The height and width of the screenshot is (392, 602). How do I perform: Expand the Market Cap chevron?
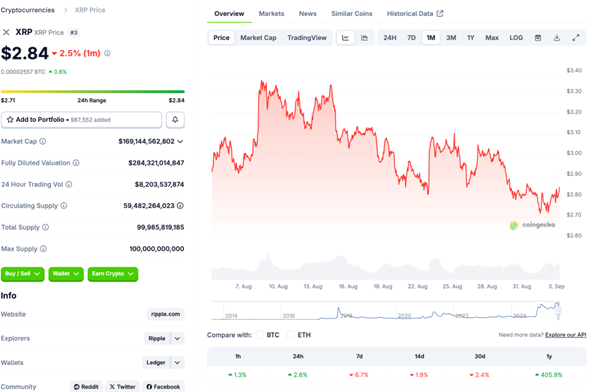[180, 141]
